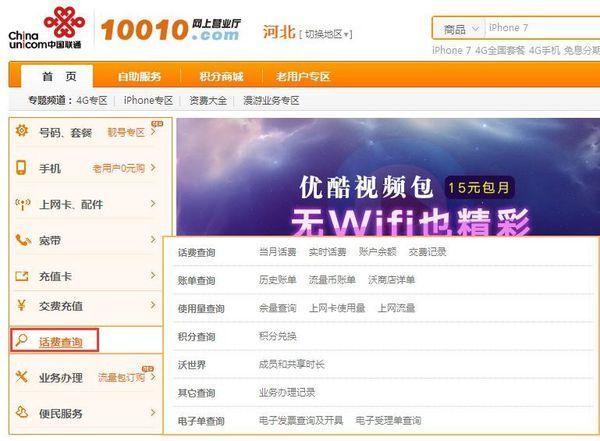This screenshot has width=600, height=441.
Task: Expand the 充值卡 row chevron
Action: coord(153,275)
